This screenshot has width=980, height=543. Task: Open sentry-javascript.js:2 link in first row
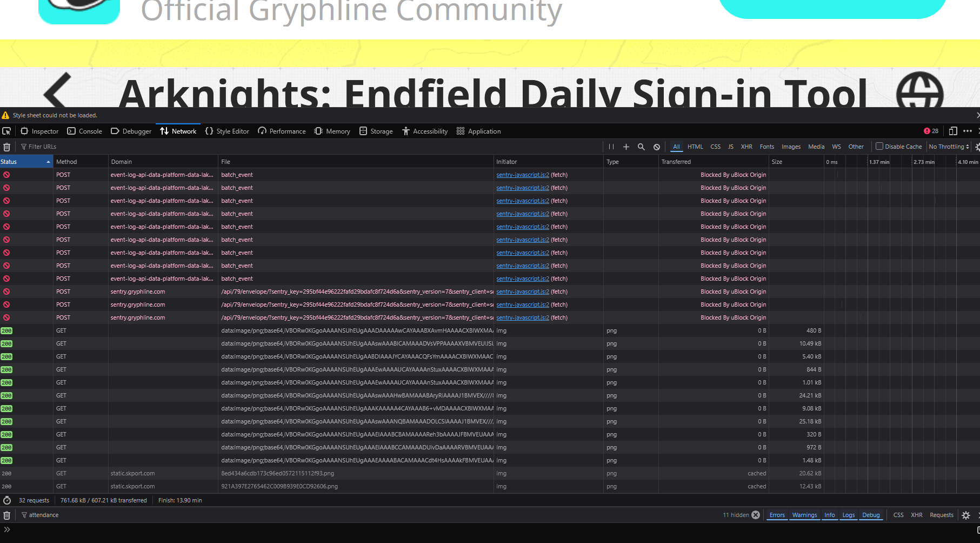pos(522,175)
